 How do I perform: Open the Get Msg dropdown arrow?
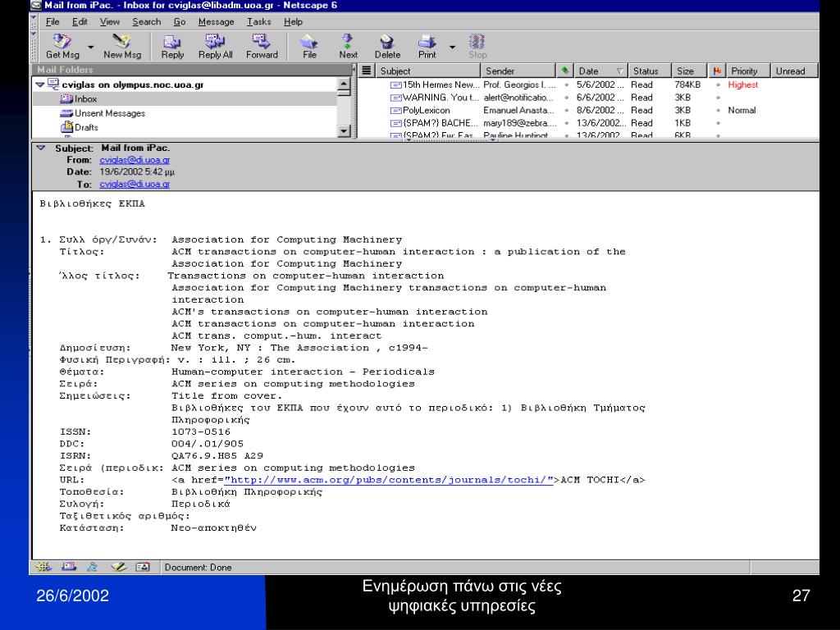click(x=90, y=47)
